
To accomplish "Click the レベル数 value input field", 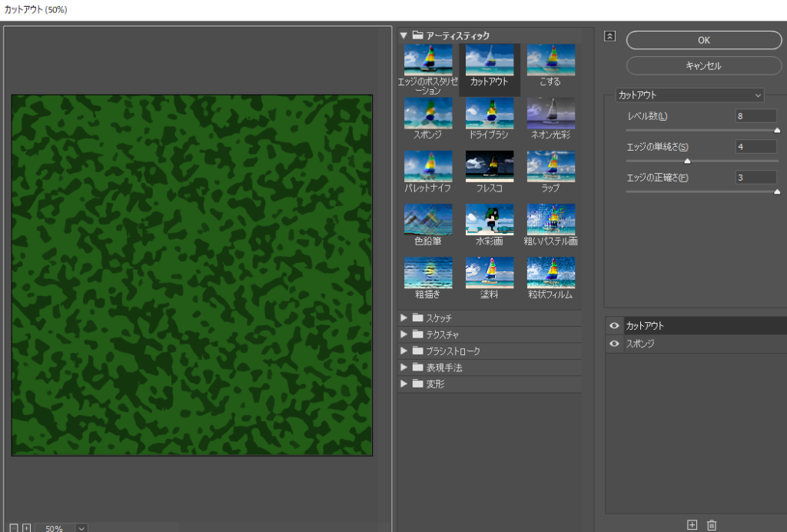I will [x=755, y=116].
